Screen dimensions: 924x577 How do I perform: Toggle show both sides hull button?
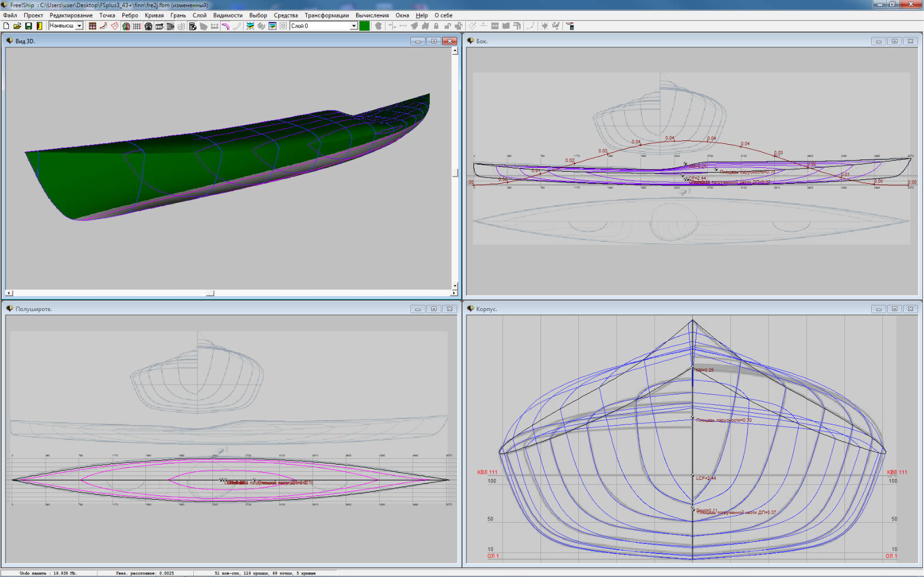126,26
